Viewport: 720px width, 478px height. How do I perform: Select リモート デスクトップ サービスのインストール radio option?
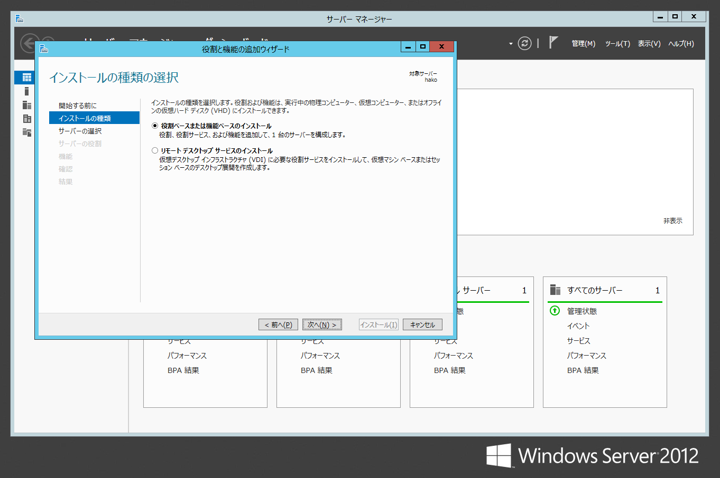(155, 150)
